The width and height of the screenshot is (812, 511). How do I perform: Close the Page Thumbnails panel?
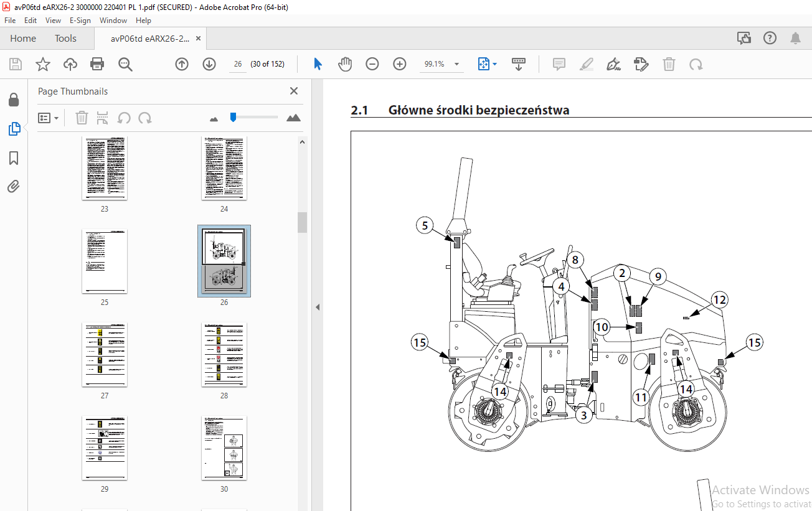294,91
